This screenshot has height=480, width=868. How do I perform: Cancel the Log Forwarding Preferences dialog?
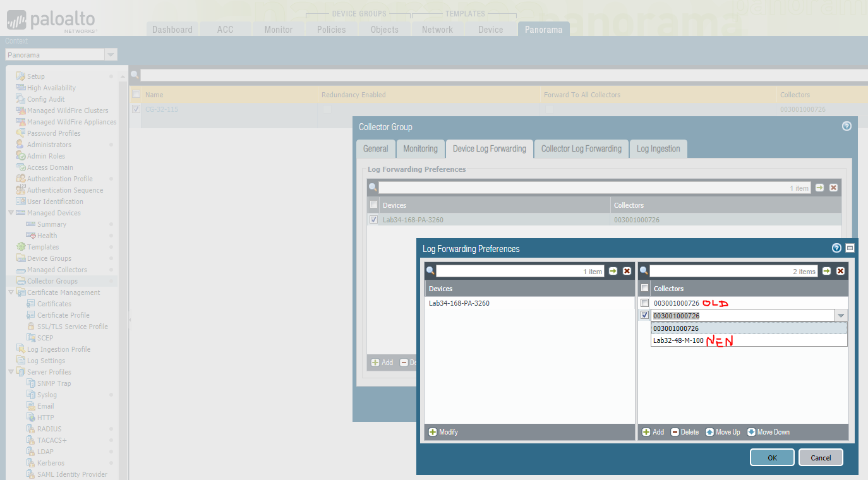821,458
